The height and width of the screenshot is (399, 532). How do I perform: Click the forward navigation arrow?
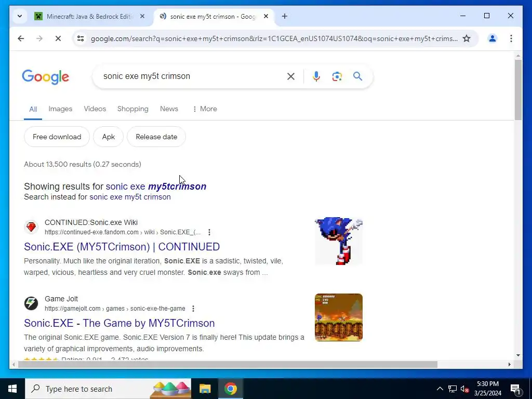[x=39, y=38]
